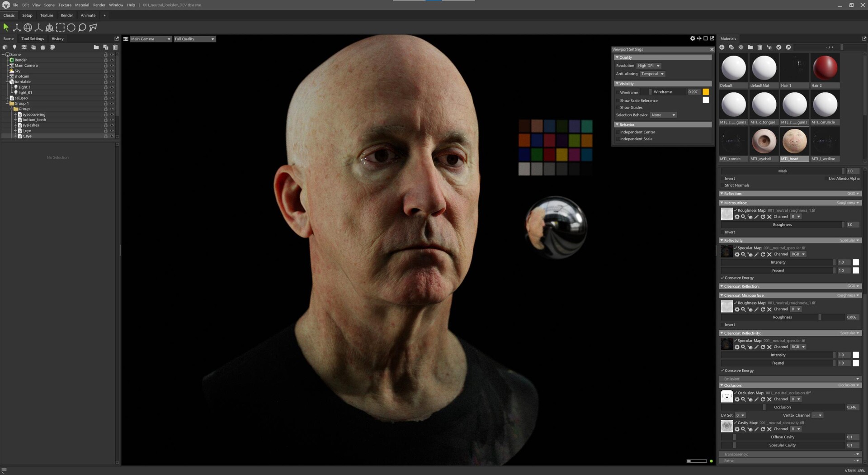Add a light using the lightbulb icon
The image size is (868, 475).
coord(14,47)
